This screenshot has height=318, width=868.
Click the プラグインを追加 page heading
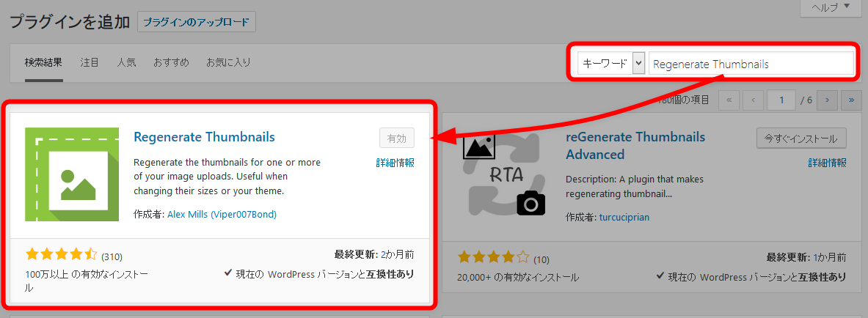click(x=70, y=22)
